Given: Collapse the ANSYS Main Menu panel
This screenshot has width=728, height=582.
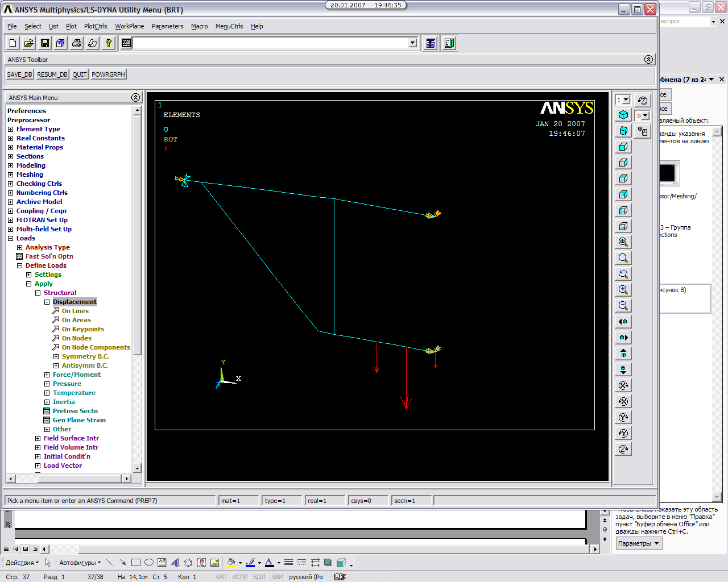Looking at the screenshot, I should click(x=135, y=98).
